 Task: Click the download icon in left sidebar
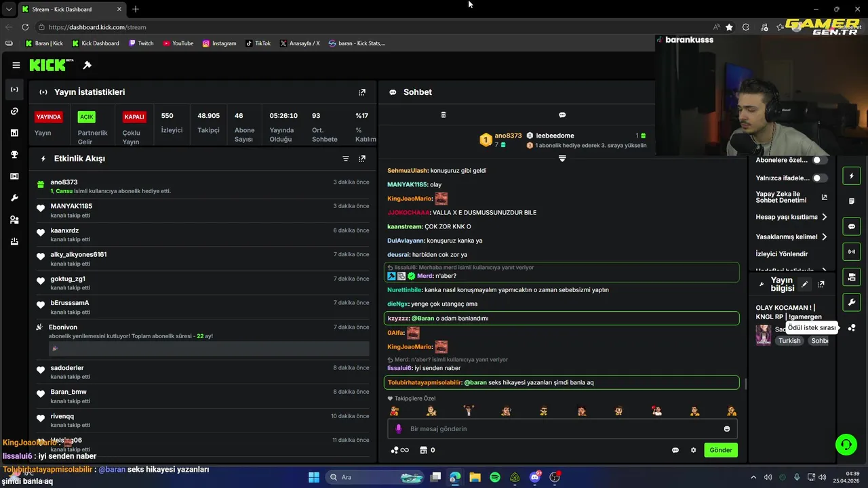coord(14,241)
